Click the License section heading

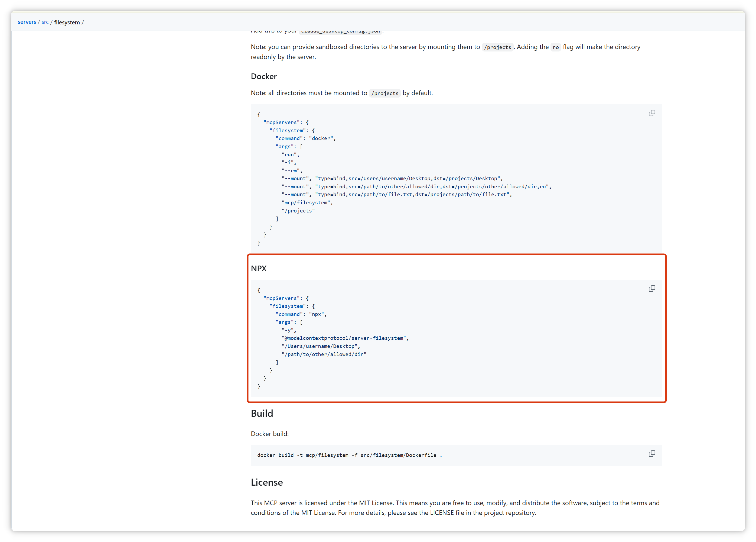coord(267,482)
